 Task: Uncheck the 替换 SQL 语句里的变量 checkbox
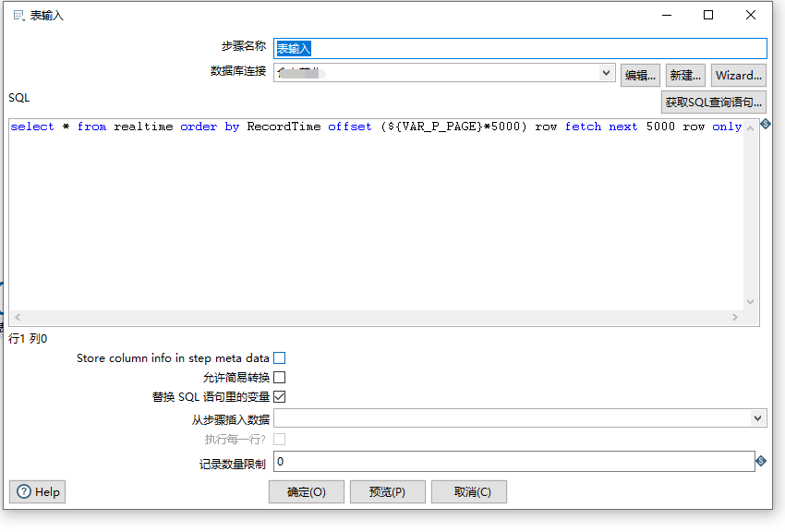[280, 397]
